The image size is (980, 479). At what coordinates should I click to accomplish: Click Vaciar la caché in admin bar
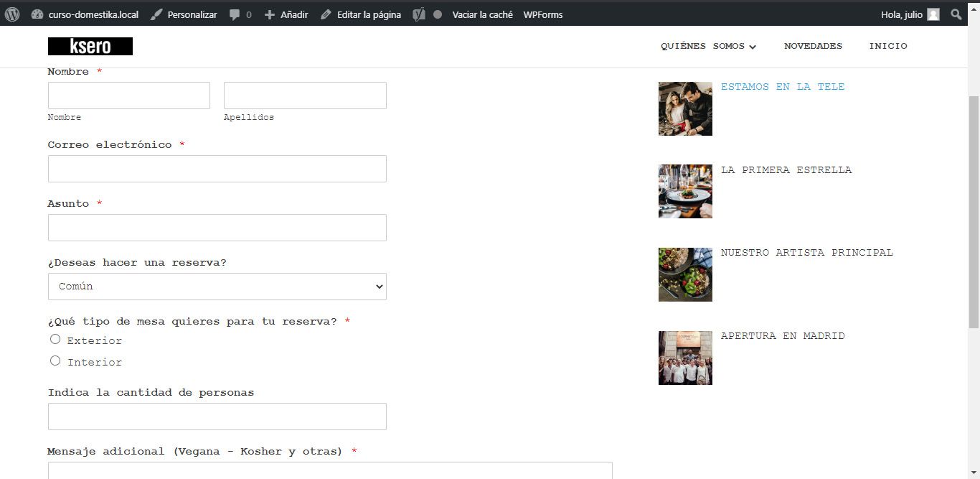click(x=482, y=14)
